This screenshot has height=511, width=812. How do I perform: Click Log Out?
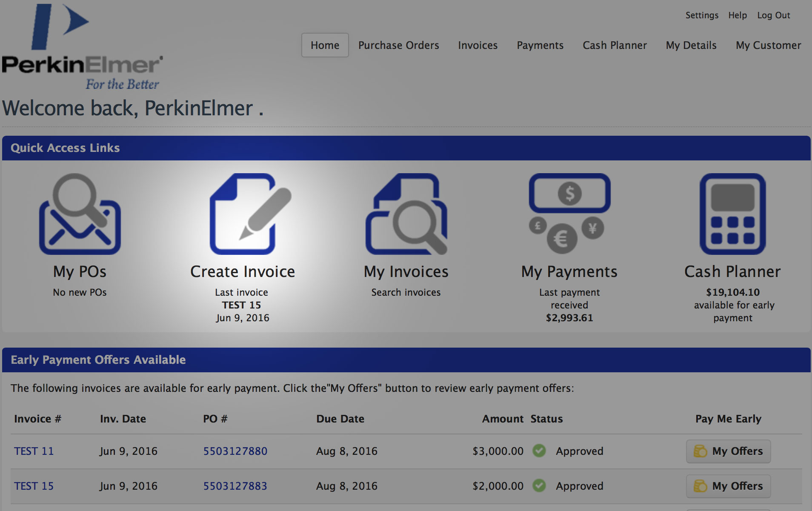pyautogui.click(x=774, y=15)
